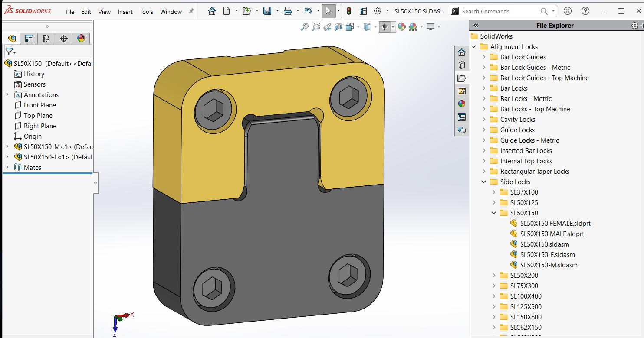The height and width of the screenshot is (338, 644).
Task: Switch to the ConfigurationManager tab
Action: click(x=46, y=39)
